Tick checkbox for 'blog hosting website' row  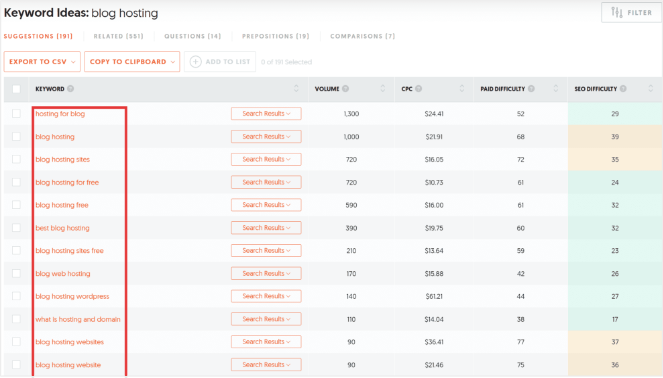tap(16, 364)
